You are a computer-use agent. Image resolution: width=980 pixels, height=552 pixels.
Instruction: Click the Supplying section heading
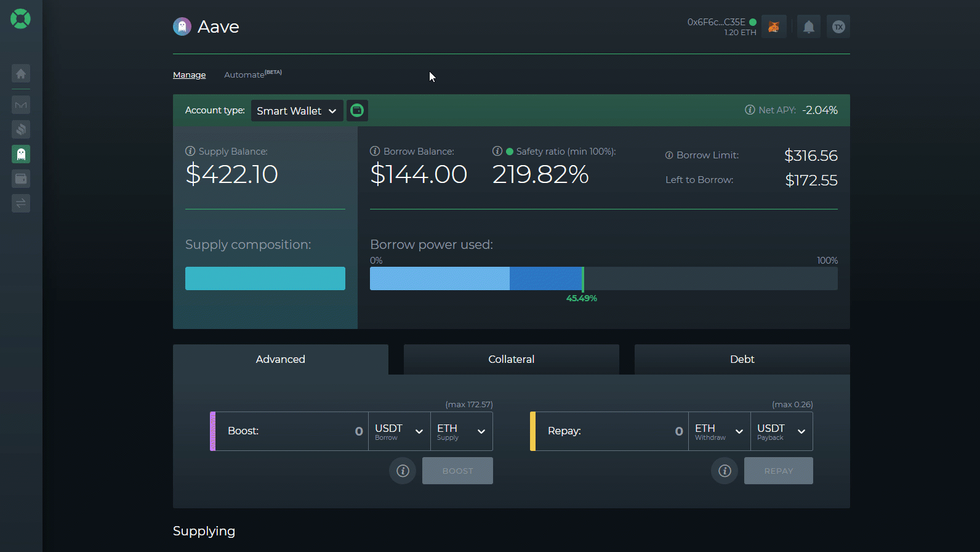[x=204, y=531]
